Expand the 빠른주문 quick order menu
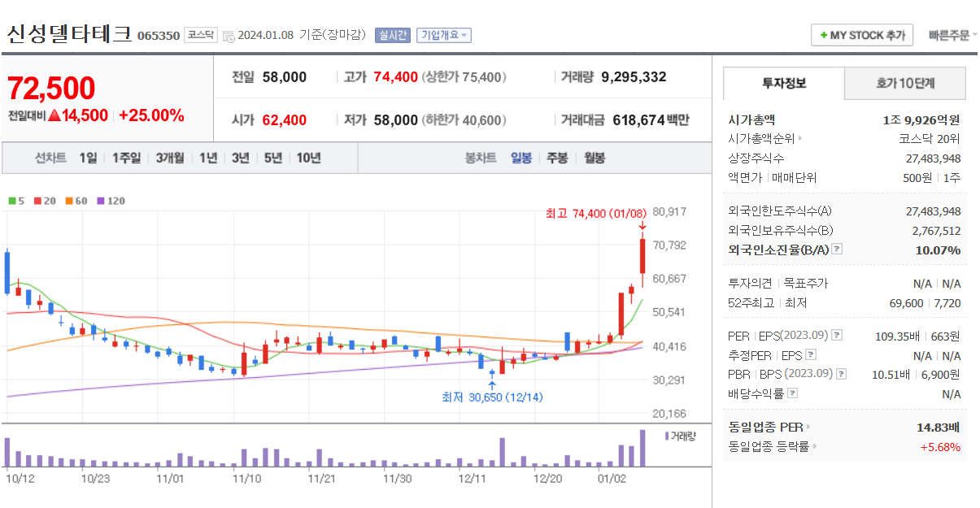Viewport: 980px width, 508px height. tap(953, 35)
